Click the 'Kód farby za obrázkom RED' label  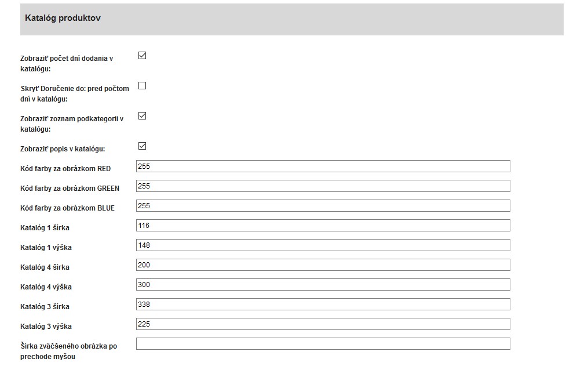coord(65,169)
